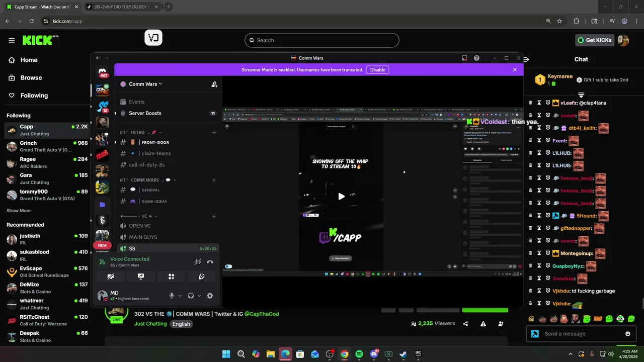Timeout user Fxent in chat
This screenshot has height=362, width=644.
[x=539, y=140]
